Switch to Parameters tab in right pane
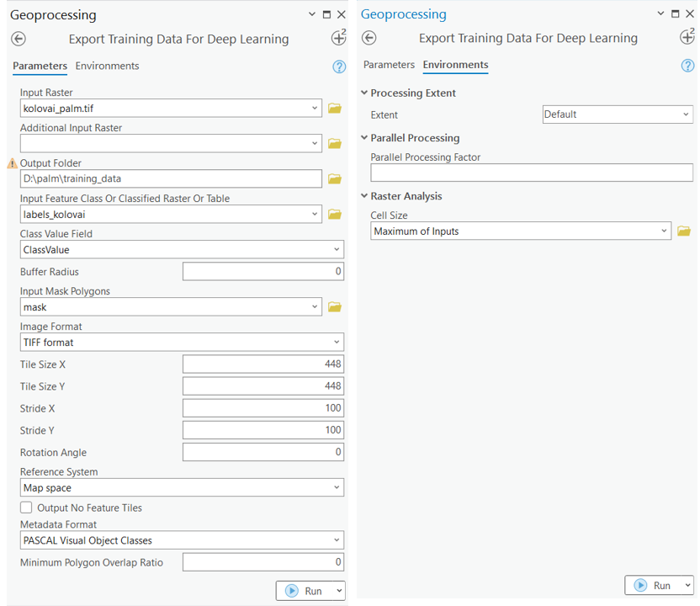This screenshot has width=700, height=606. click(389, 65)
